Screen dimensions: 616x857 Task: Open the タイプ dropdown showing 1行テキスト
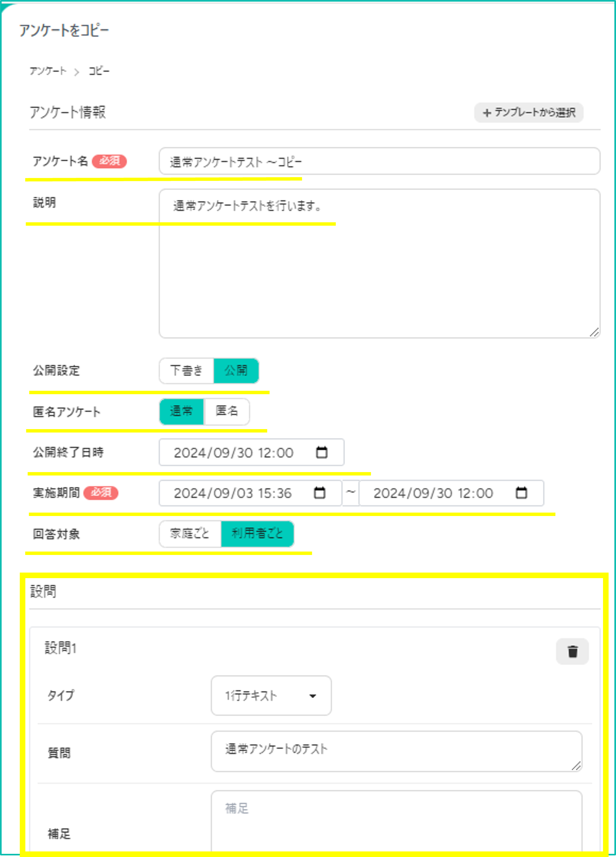point(271,695)
